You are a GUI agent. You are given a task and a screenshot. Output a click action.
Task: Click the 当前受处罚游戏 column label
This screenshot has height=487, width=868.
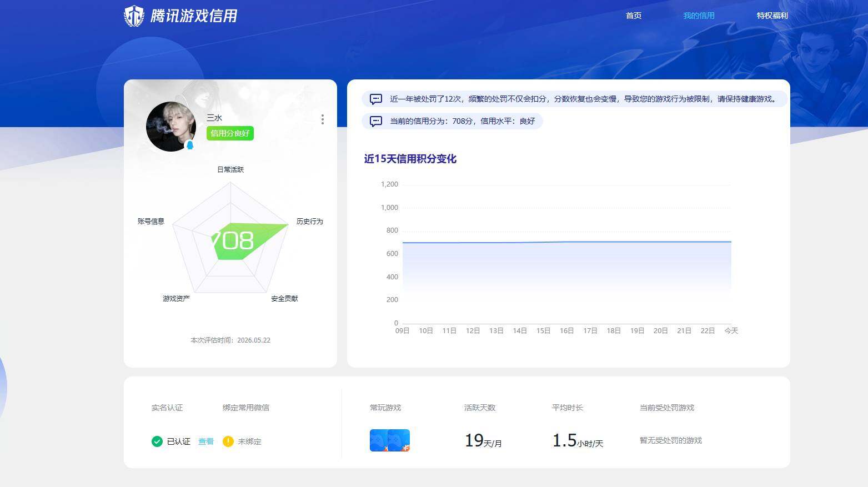pos(667,408)
